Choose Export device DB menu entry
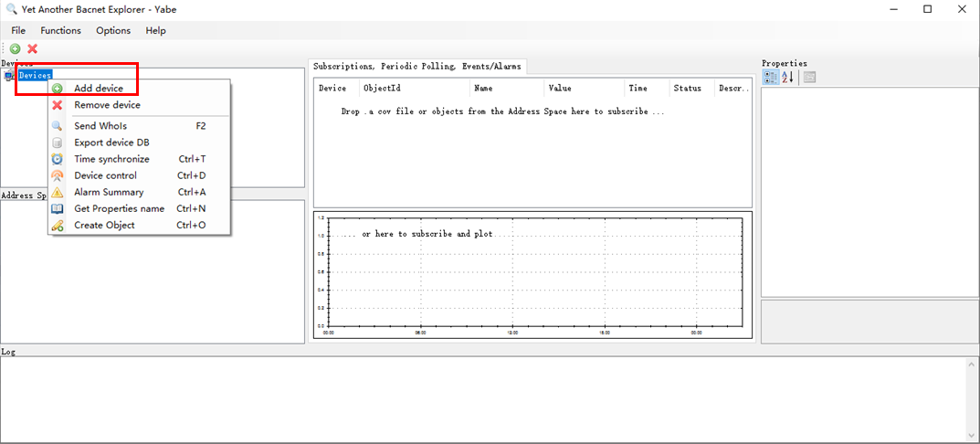 pos(140,143)
